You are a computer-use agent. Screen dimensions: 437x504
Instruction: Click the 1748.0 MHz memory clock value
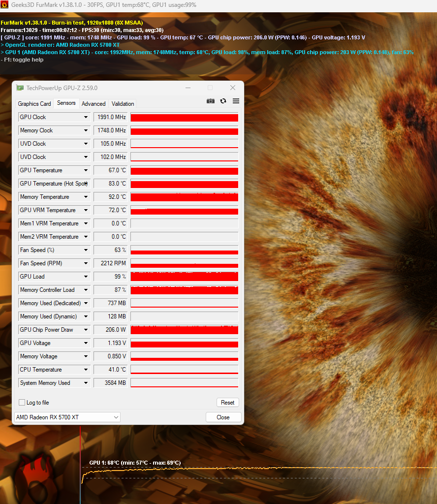point(111,130)
